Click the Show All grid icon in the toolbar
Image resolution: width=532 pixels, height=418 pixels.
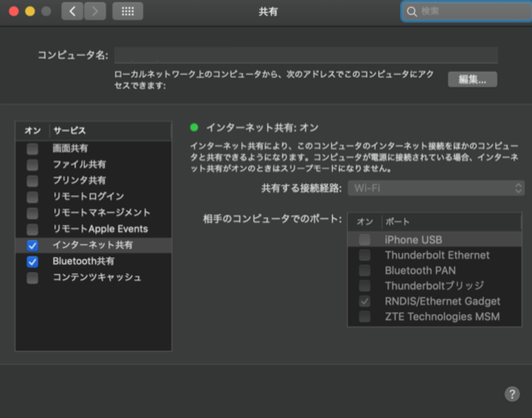pos(127,11)
